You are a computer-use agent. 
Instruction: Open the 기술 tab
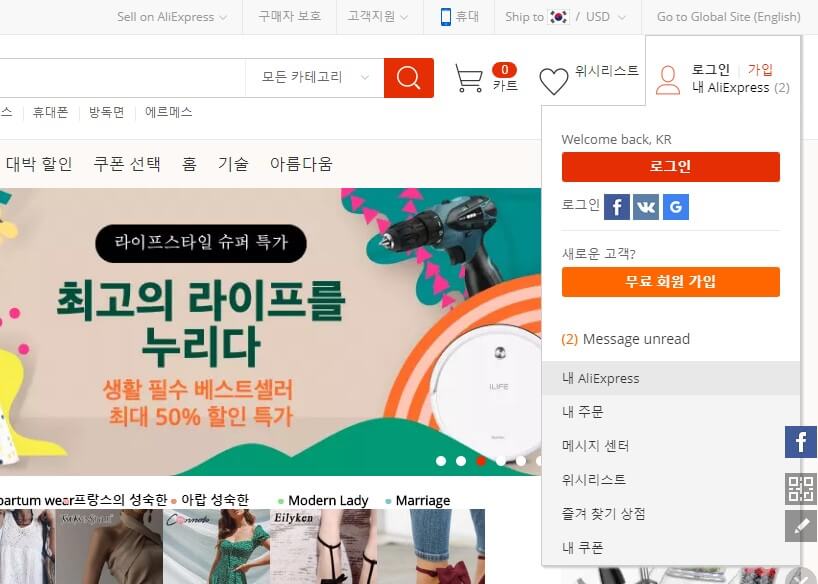point(233,164)
